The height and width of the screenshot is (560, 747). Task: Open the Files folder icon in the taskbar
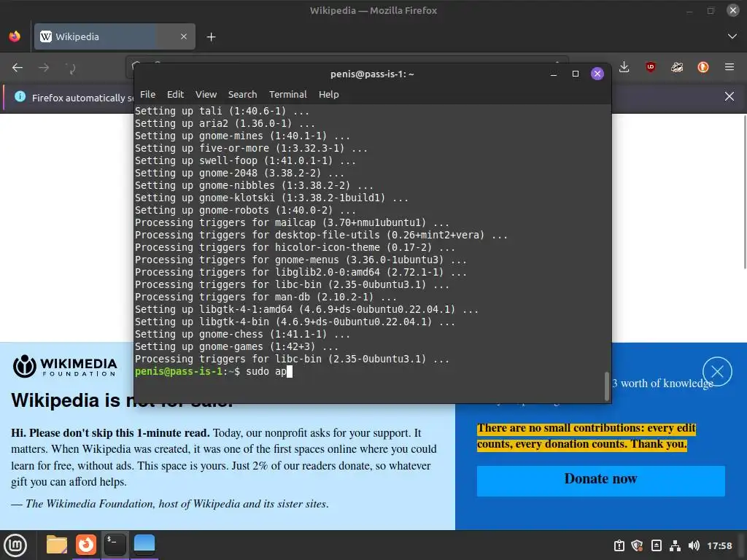(x=57, y=545)
